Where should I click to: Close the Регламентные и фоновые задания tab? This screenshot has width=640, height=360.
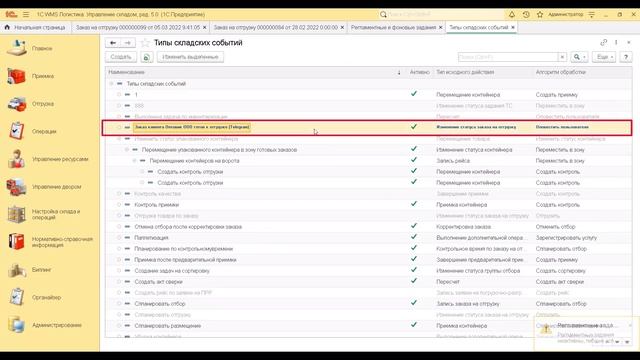click(440, 27)
